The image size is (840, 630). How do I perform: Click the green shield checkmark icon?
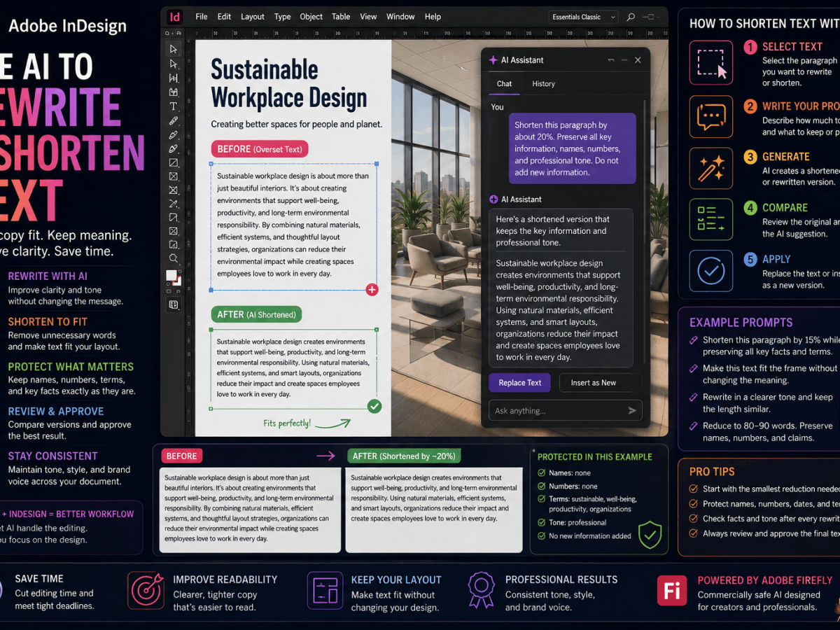click(x=650, y=535)
